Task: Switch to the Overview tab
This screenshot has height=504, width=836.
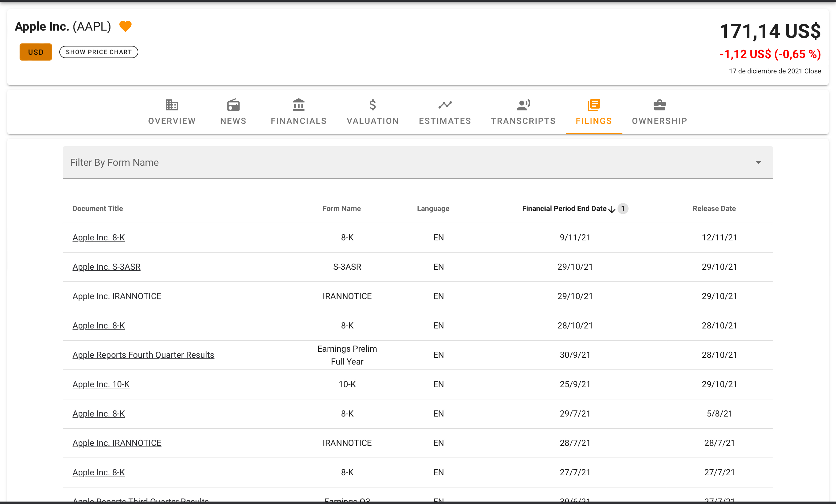Action: [172, 112]
